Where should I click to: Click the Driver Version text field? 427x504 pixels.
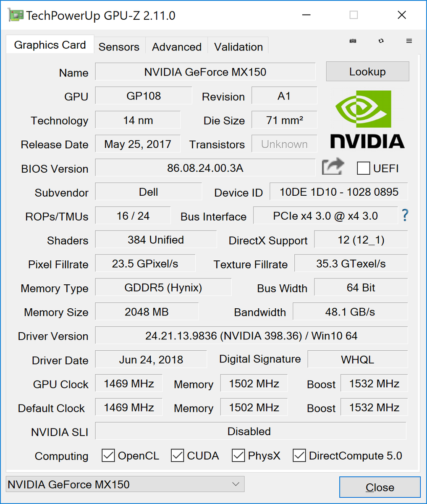tap(251, 336)
